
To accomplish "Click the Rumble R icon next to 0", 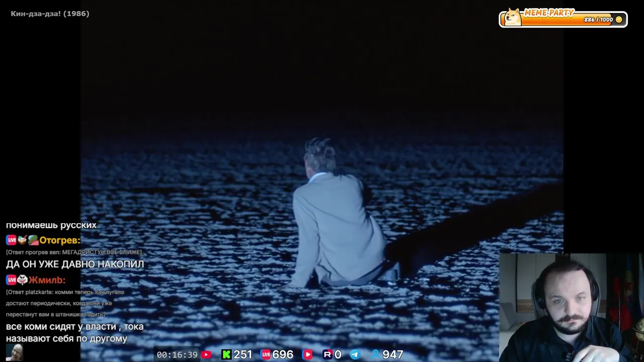I will (x=328, y=355).
